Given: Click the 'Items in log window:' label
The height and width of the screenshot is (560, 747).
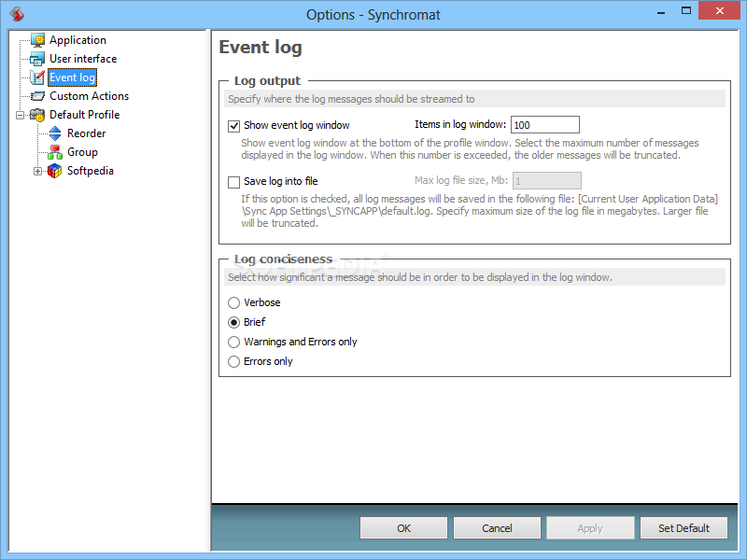Looking at the screenshot, I should (460, 125).
